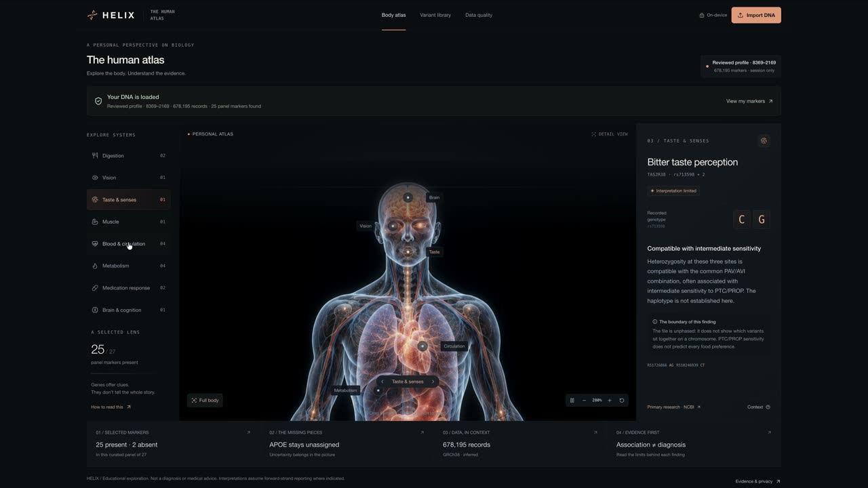Open the Data quality tab

(x=479, y=15)
